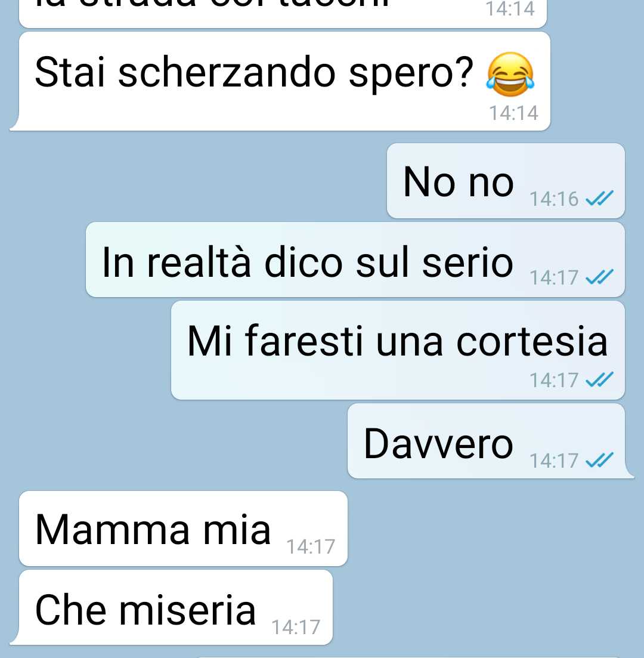This screenshot has height=658, width=644.
Task: Tap the 14:16 timestamp in the "No no" bubble
Action: point(554,199)
